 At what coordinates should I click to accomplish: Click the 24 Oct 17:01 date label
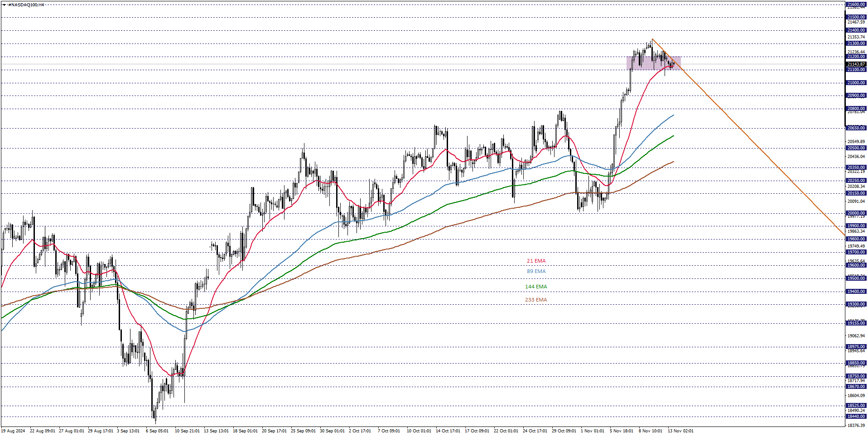click(535, 431)
